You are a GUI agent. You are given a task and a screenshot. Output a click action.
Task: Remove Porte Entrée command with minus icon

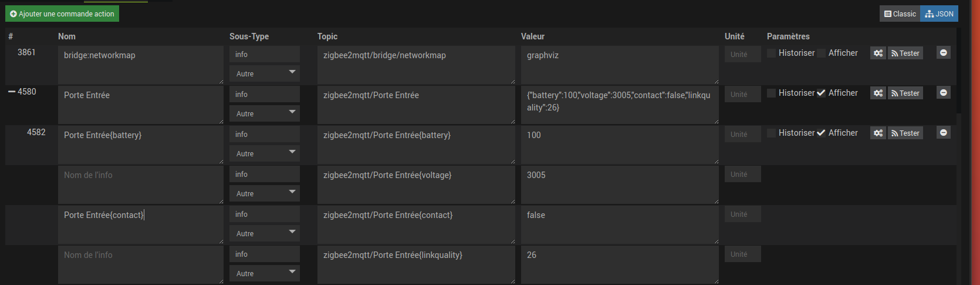coord(943,93)
